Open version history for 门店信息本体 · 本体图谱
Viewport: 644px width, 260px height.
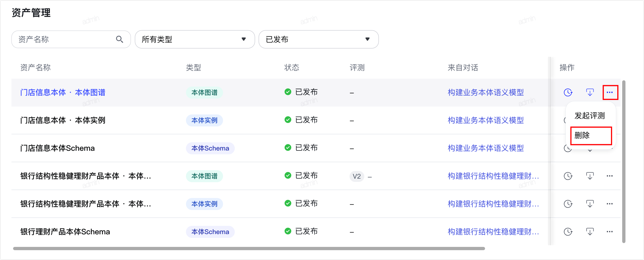pos(568,93)
